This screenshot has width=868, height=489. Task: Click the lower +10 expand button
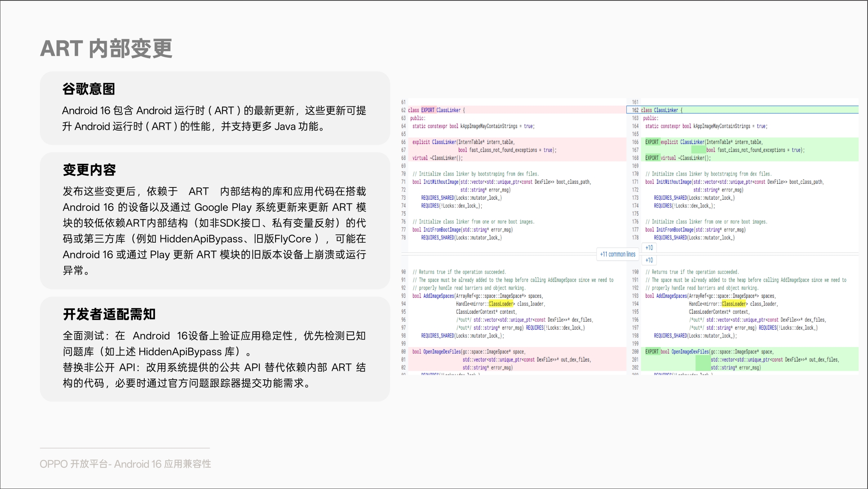point(649,260)
